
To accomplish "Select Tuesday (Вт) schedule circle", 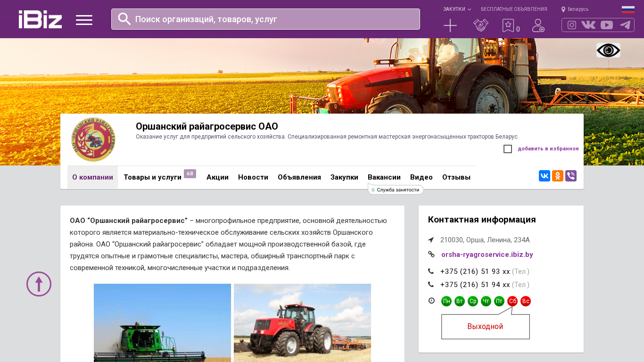I will click(460, 301).
